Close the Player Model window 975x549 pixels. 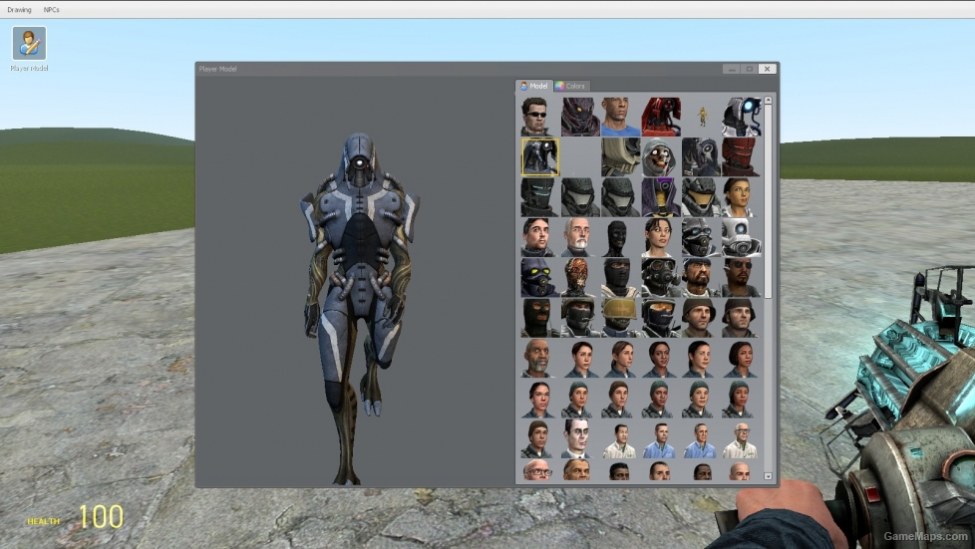[767, 69]
